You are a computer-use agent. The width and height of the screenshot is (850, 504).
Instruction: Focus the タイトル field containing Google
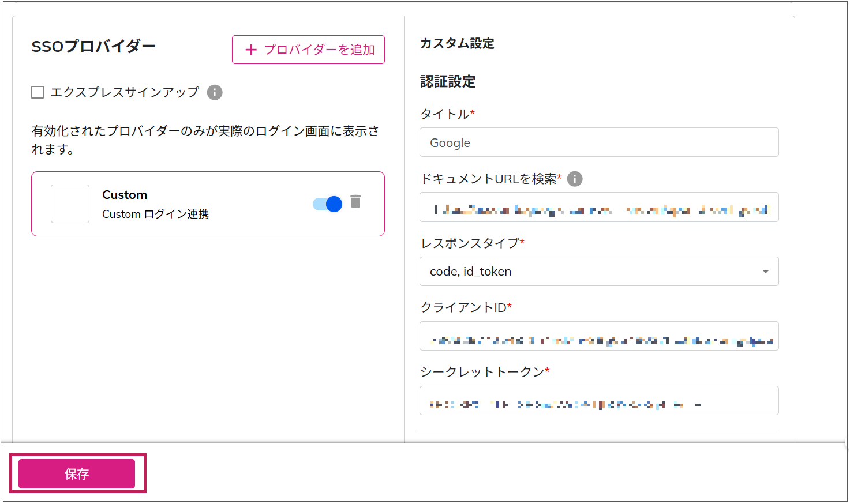[598, 142]
